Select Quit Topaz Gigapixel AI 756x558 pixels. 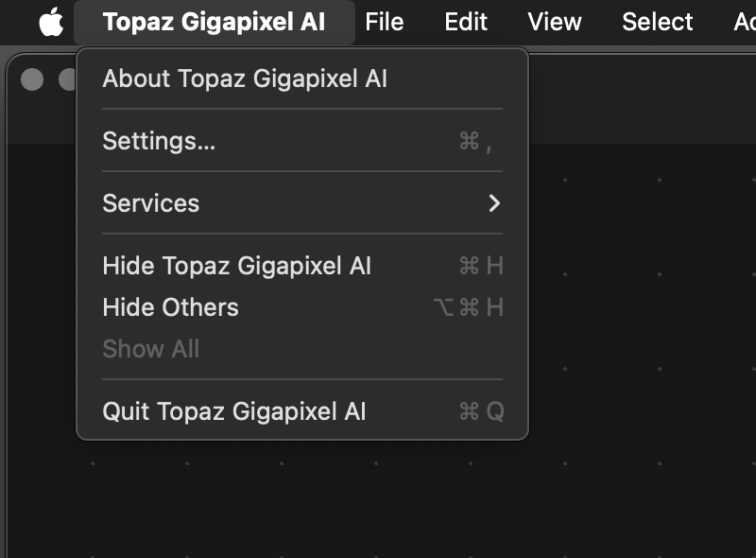point(233,411)
